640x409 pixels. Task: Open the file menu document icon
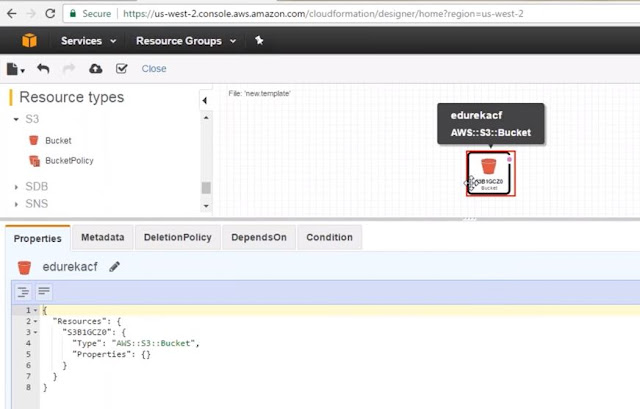16,69
